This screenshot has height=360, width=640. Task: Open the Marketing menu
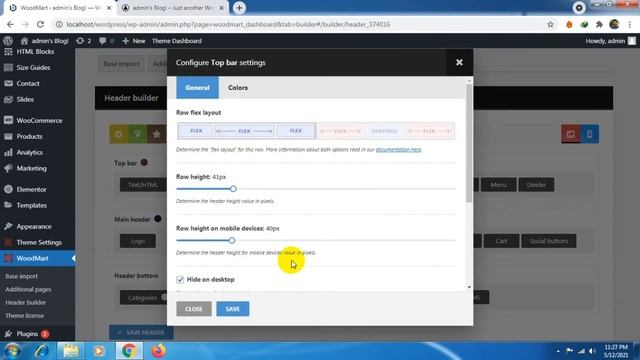pos(31,169)
